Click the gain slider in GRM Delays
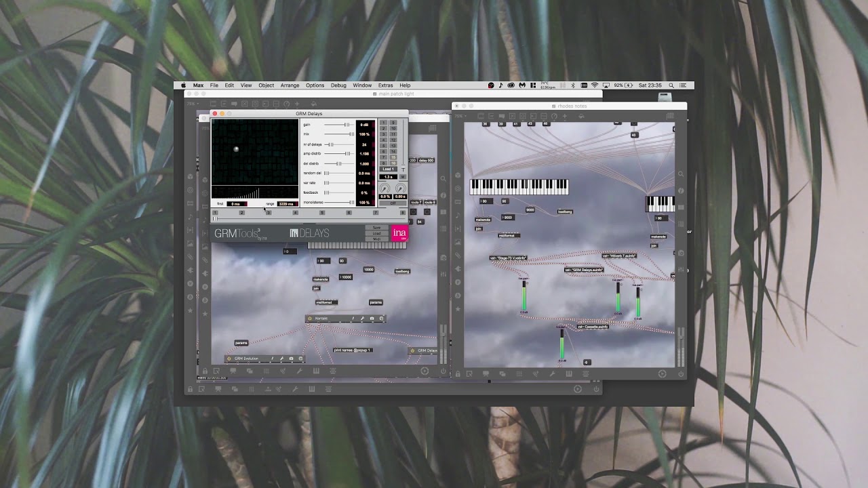 click(x=339, y=125)
